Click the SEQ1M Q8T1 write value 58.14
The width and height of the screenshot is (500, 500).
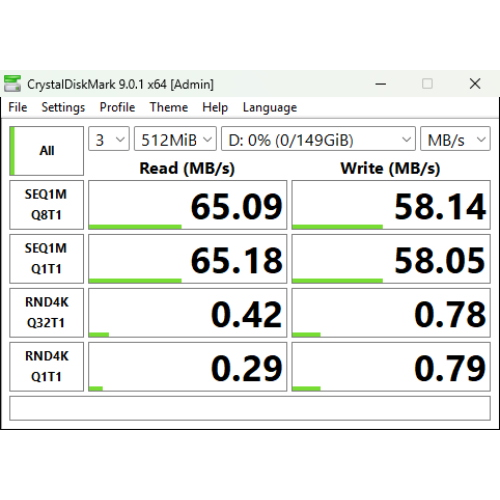click(391, 205)
